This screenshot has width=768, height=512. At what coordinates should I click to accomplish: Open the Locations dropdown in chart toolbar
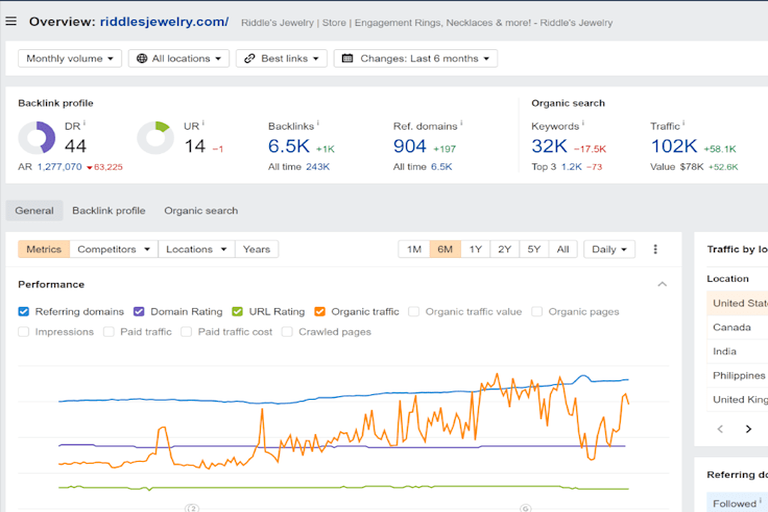point(196,249)
